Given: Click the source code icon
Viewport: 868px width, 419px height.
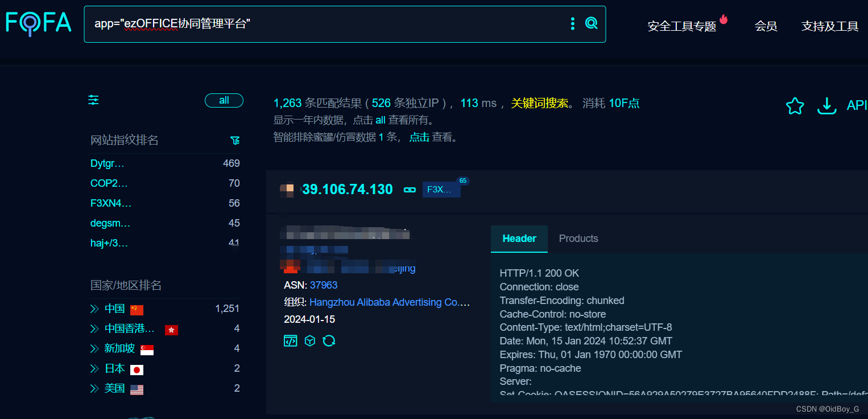Looking at the screenshot, I should pyautogui.click(x=290, y=340).
